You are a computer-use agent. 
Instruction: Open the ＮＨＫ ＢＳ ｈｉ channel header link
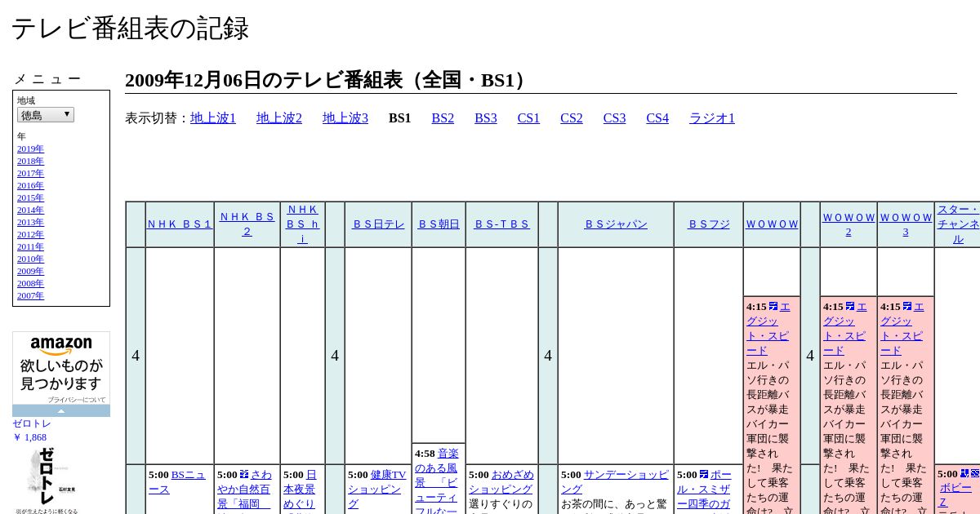[x=303, y=224]
